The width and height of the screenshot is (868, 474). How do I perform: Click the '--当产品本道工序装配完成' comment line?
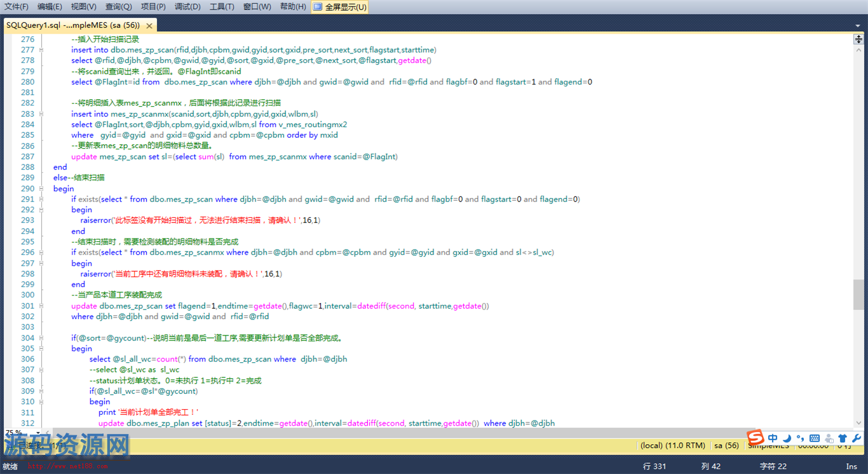point(116,295)
